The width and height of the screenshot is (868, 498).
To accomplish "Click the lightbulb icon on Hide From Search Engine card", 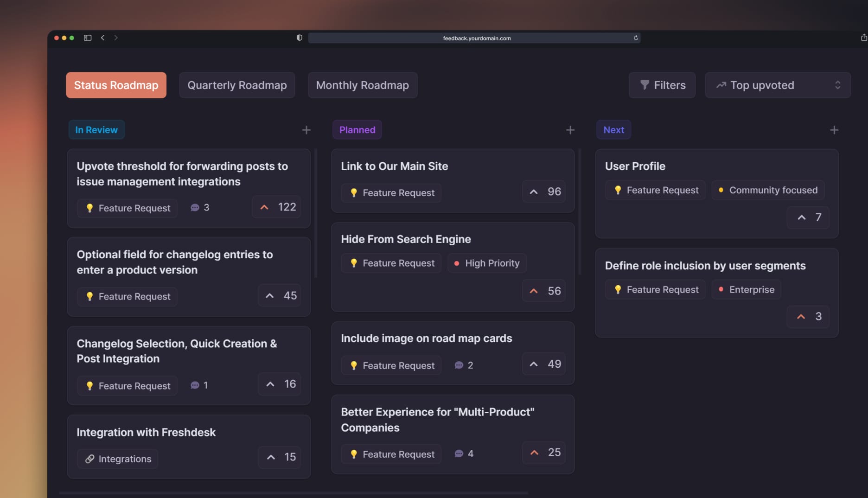I will coord(354,263).
